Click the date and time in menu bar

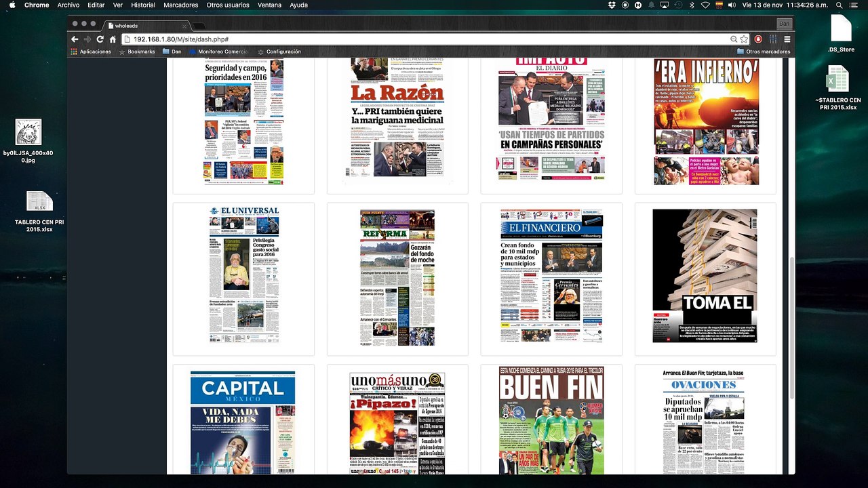tap(785, 5)
